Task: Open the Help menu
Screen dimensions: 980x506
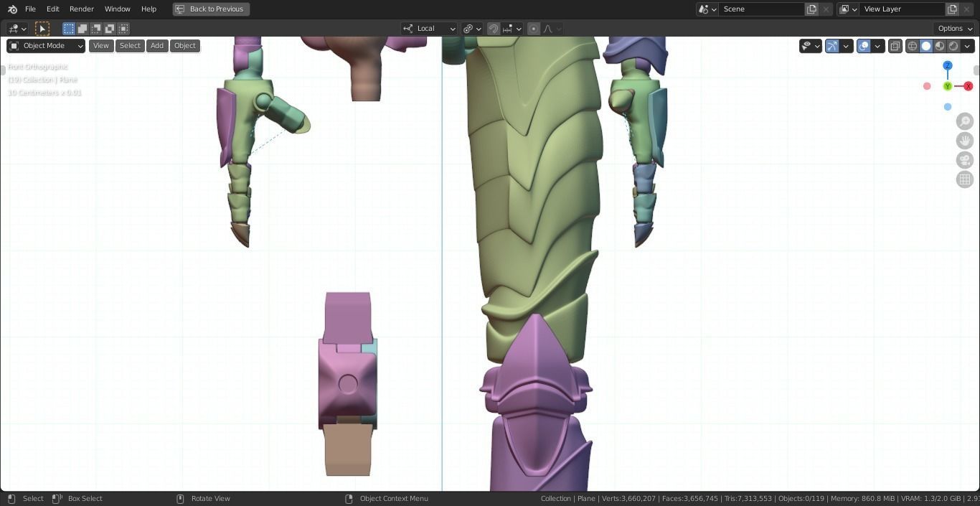Action: (149, 9)
